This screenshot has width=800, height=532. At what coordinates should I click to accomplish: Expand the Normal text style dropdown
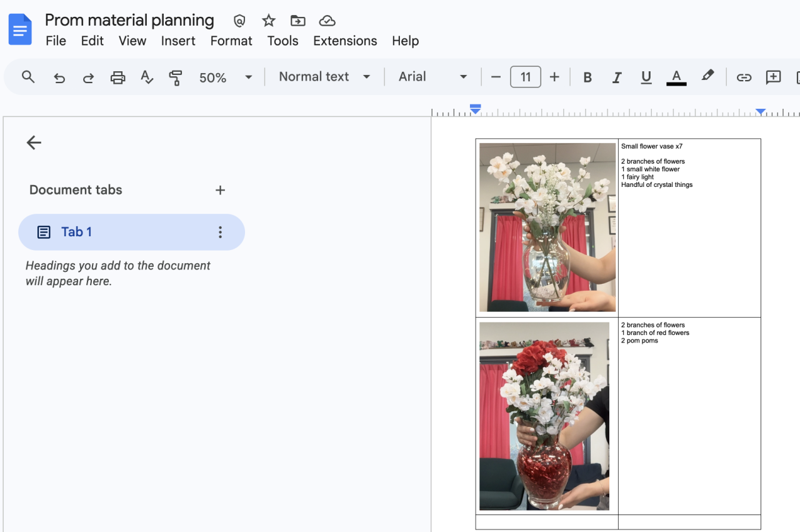pyautogui.click(x=324, y=77)
